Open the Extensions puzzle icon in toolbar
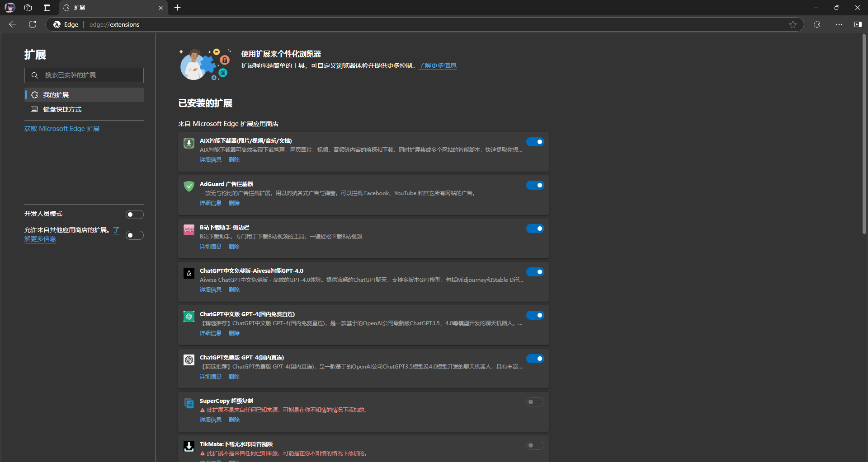The image size is (868, 462). (x=817, y=24)
